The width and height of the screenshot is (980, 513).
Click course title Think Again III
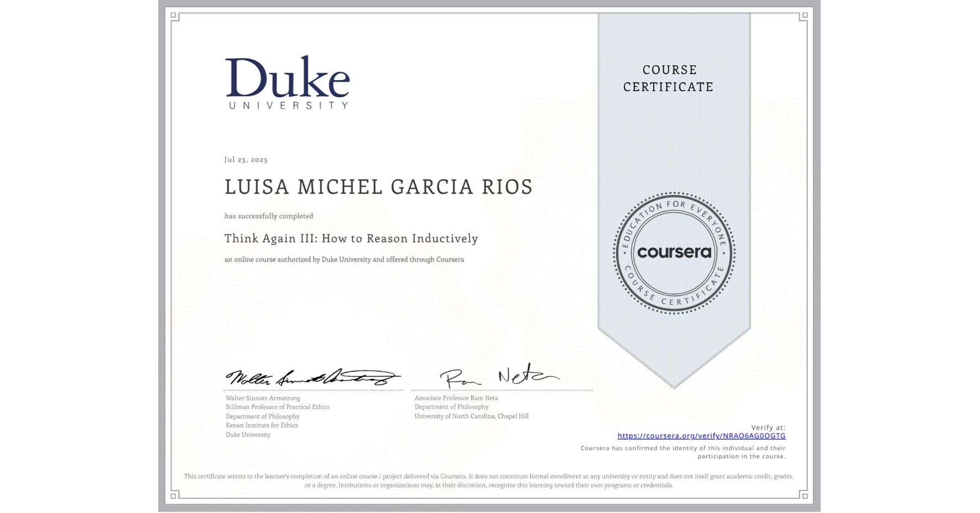pos(351,238)
